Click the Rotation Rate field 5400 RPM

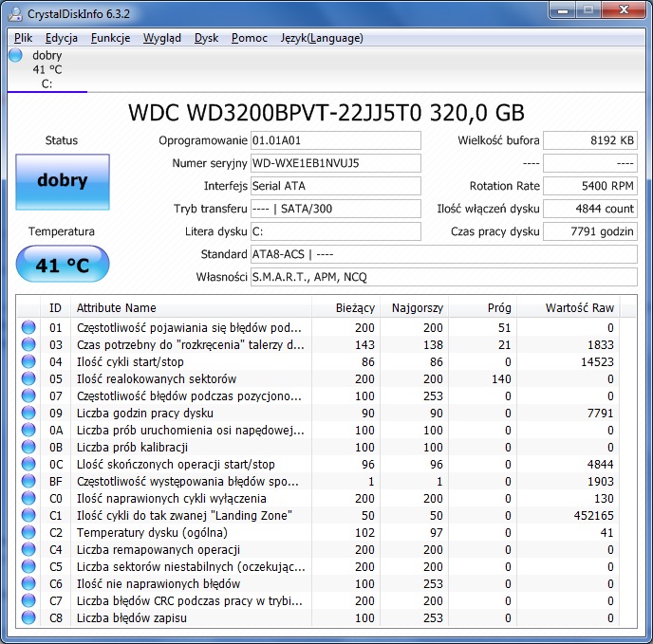click(590, 186)
